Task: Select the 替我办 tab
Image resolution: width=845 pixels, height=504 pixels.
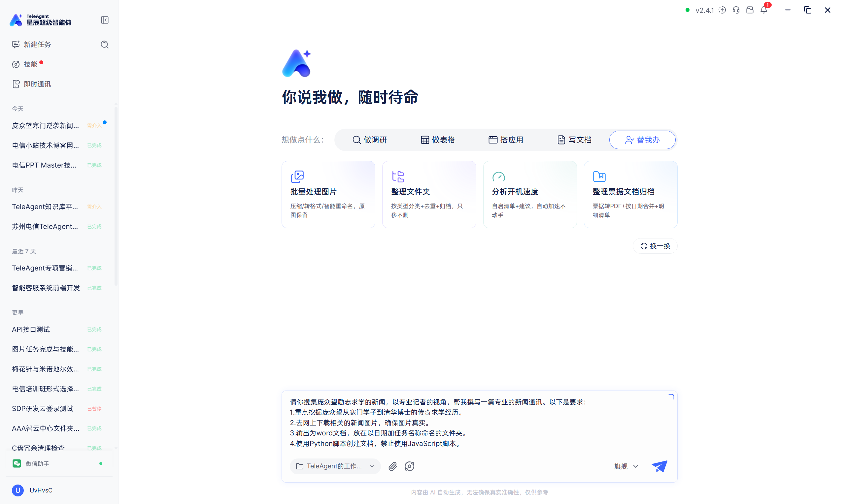Action: click(642, 140)
